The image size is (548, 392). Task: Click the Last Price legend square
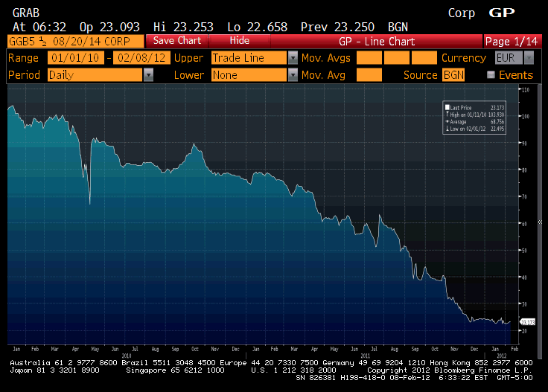pos(447,108)
